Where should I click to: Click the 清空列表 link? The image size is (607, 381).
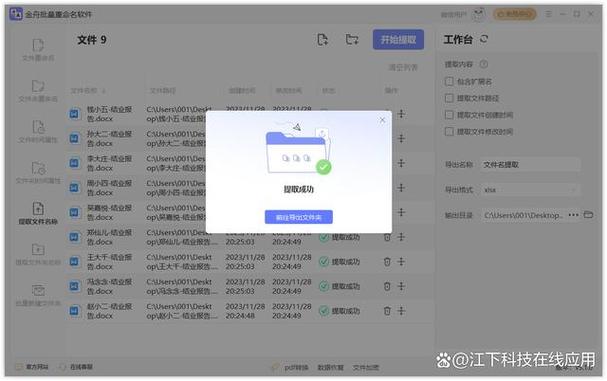pyautogui.click(x=403, y=68)
